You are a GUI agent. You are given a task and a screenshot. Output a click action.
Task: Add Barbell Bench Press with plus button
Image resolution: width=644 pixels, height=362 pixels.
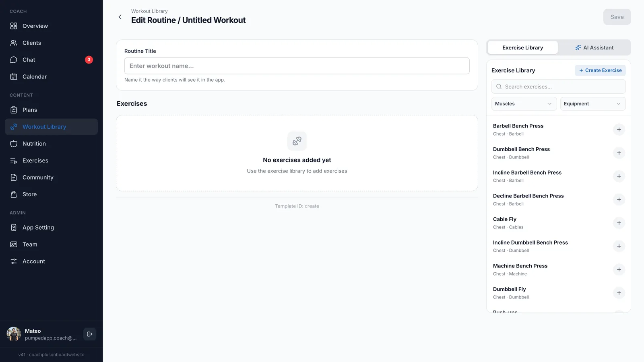pos(619,130)
